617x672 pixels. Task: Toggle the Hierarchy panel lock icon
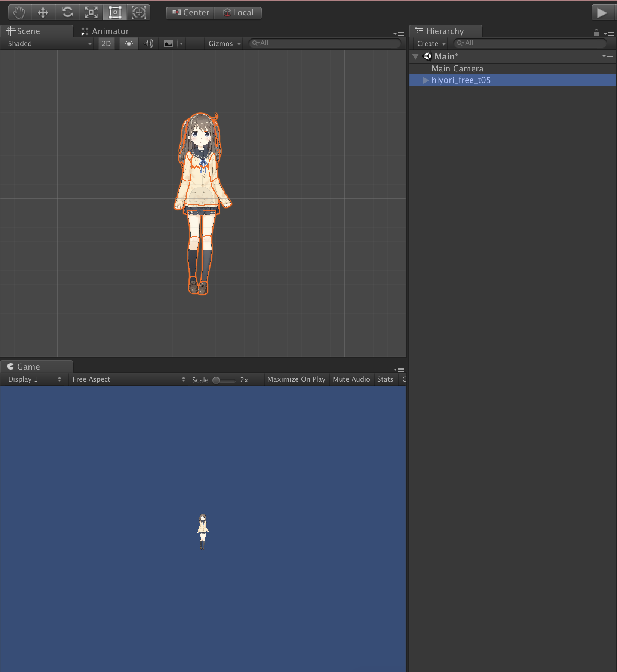[596, 33]
